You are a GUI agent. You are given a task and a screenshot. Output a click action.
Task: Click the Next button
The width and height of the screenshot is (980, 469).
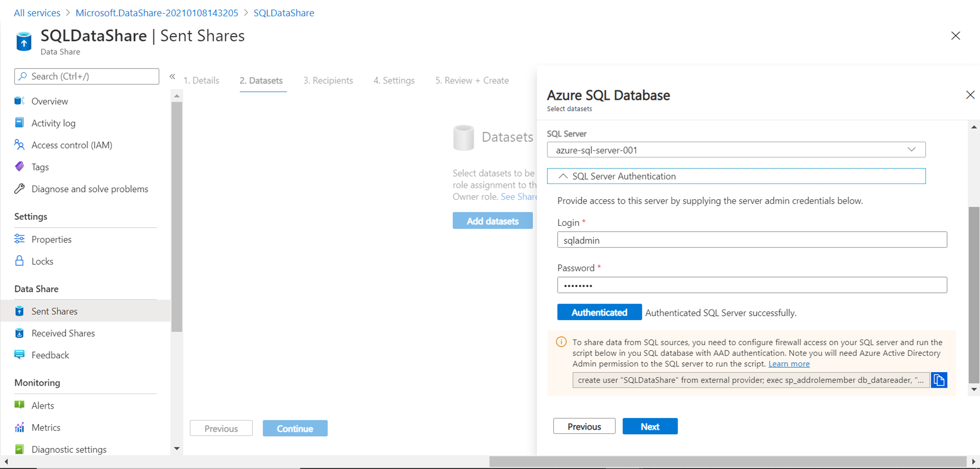pos(650,426)
